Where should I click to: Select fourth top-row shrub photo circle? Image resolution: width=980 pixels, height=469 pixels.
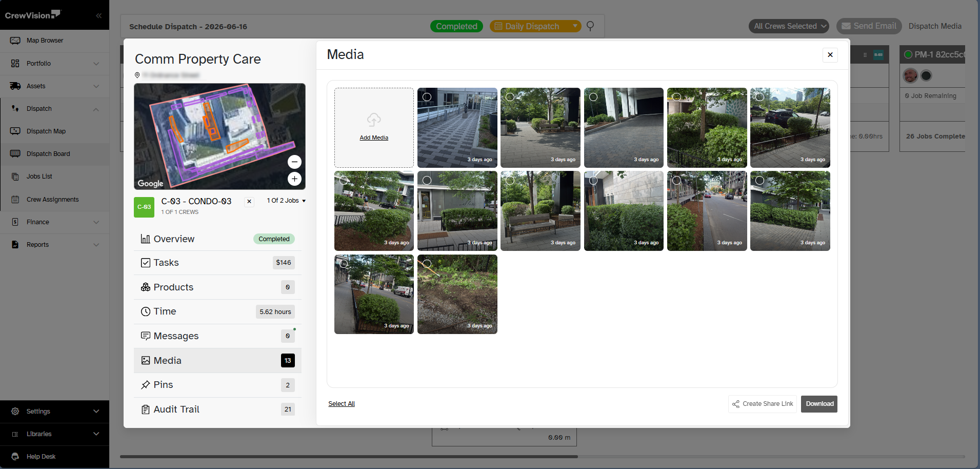(x=677, y=97)
